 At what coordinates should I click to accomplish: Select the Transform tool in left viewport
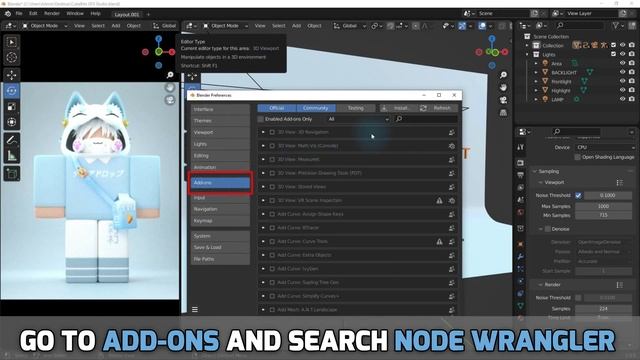11,122
